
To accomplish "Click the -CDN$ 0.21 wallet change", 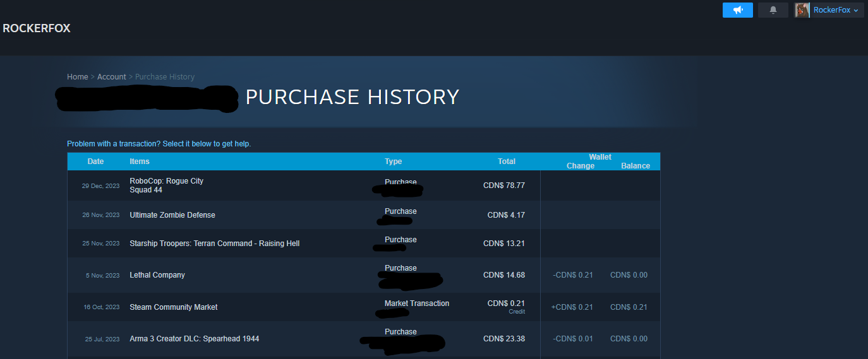I will pos(573,275).
